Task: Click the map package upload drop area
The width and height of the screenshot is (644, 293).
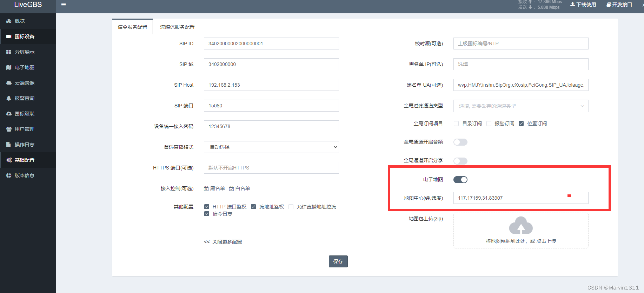Action: tap(521, 231)
